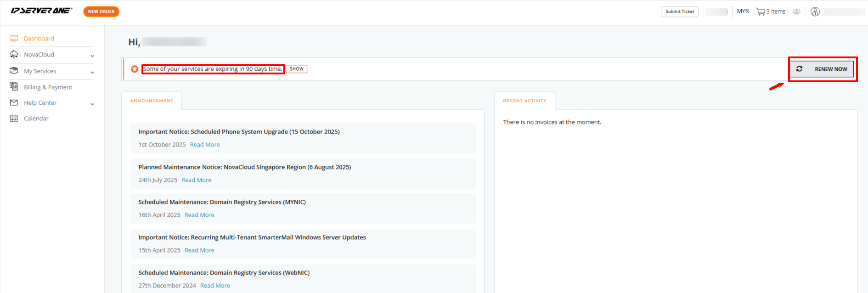This screenshot has height=293, width=868.
Task: Click the New Order button
Action: pyautogui.click(x=101, y=11)
